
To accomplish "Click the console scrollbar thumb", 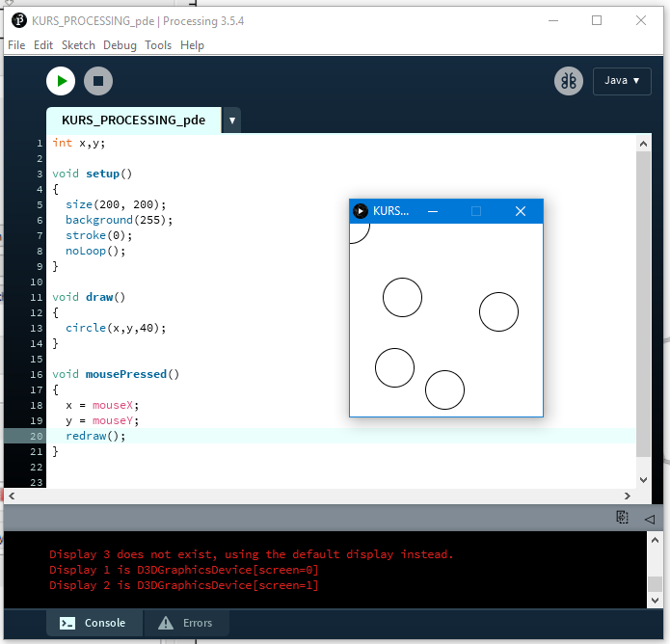I will coord(655,583).
